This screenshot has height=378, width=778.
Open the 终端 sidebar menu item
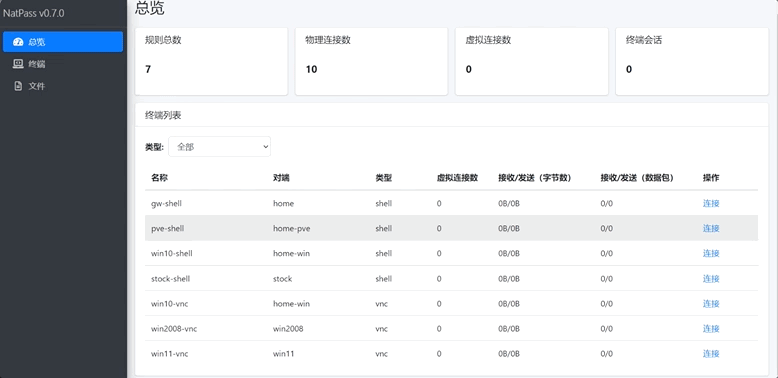click(x=63, y=64)
